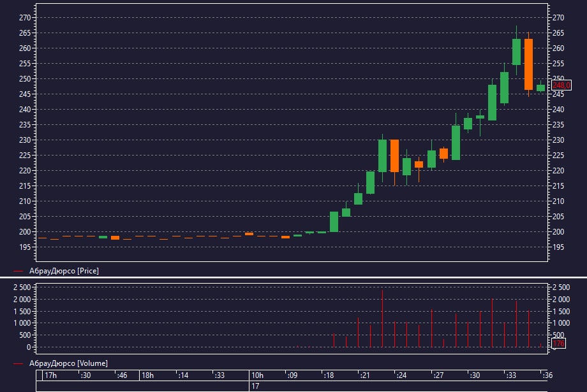Select the red 176 current volume marker

pyautogui.click(x=558, y=343)
